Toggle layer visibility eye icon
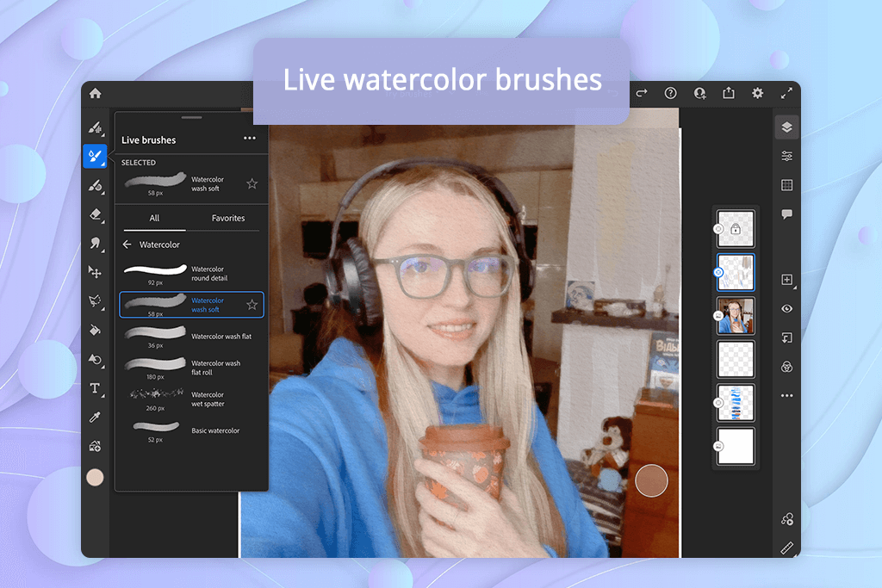The height and width of the screenshot is (588, 882). point(787,308)
